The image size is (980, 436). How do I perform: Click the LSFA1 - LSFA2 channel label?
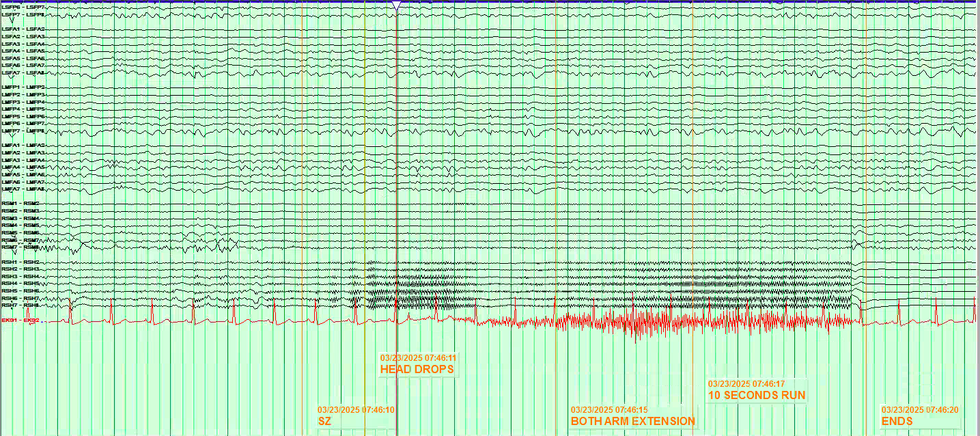tap(23, 29)
